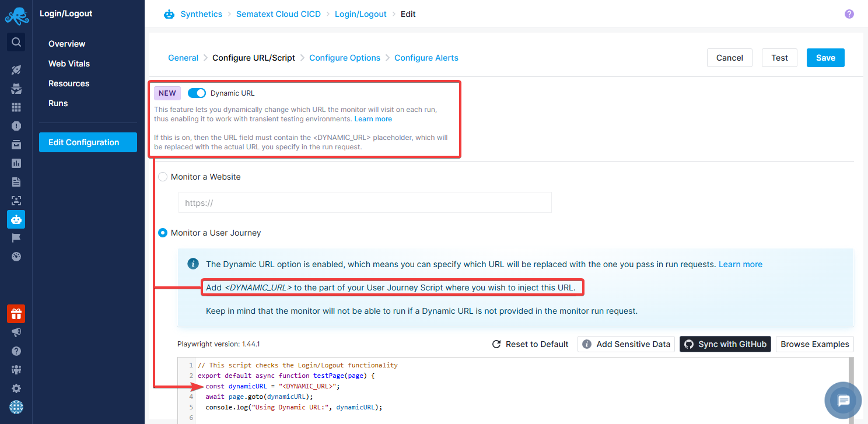Select the Monitor a User Journey radio
Viewport: 868px width, 424px height.
163,233
